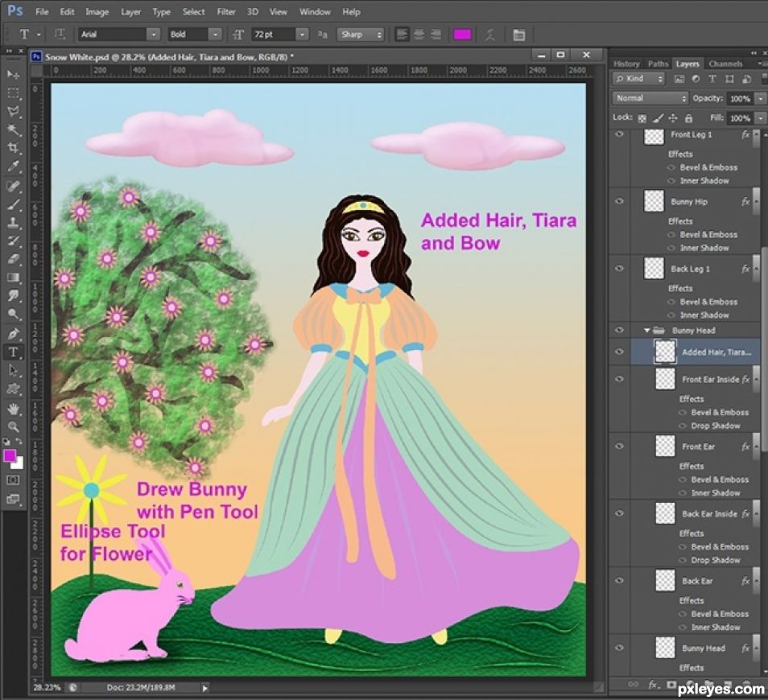
Task: Toggle Quick Mask mode
Action: 13,480
